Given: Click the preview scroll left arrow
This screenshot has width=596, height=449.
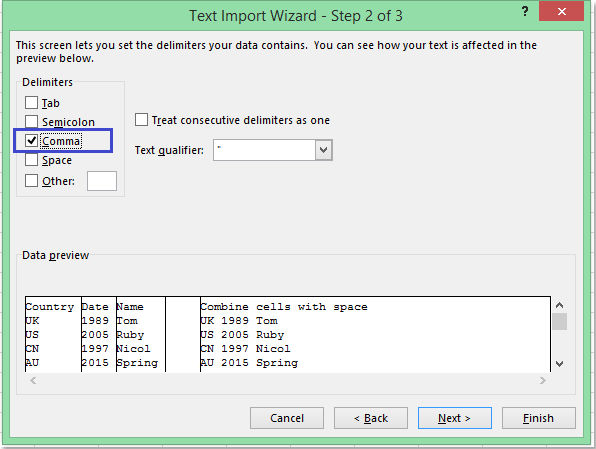Looking at the screenshot, I should pyautogui.click(x=33, y=381).
